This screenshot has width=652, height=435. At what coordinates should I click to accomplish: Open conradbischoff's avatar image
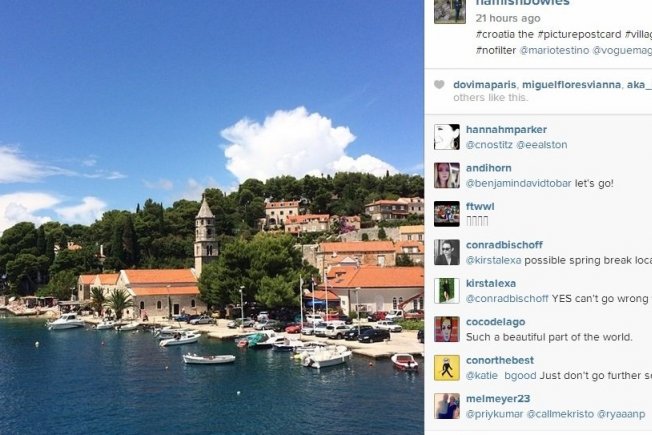pos(447,252)
